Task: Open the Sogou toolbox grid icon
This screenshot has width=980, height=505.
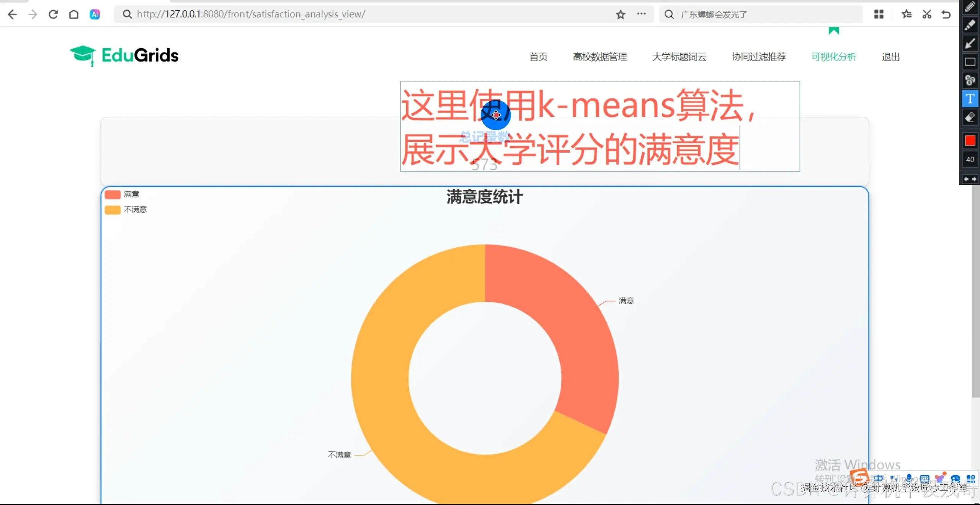Action: pyautogui.click(x=971, y=479)
